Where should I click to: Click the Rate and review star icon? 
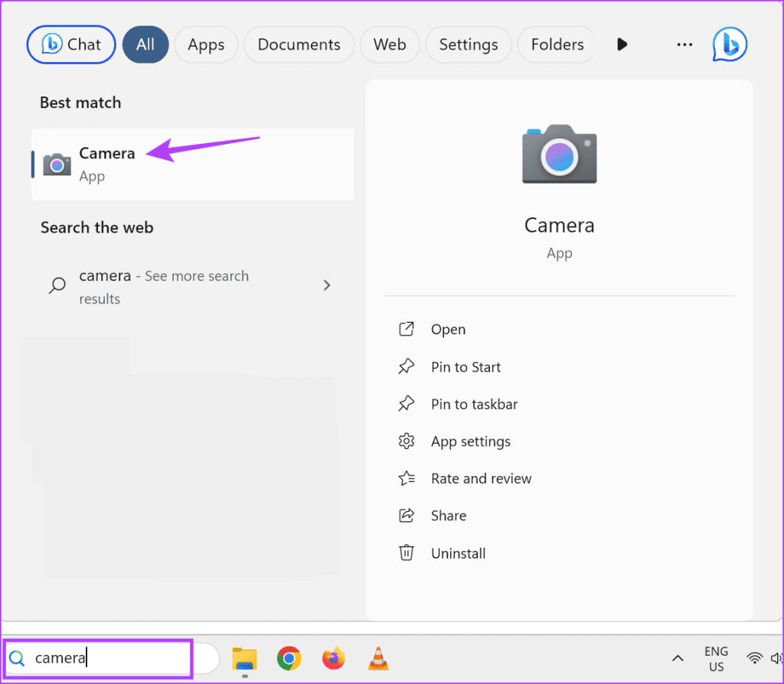(407, 477)
